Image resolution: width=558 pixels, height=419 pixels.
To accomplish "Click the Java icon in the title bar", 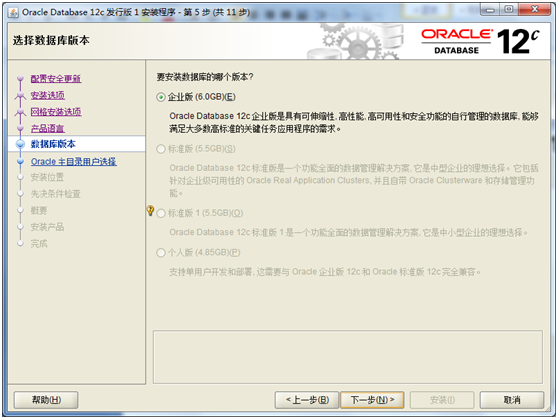I will tap(14, 12).
